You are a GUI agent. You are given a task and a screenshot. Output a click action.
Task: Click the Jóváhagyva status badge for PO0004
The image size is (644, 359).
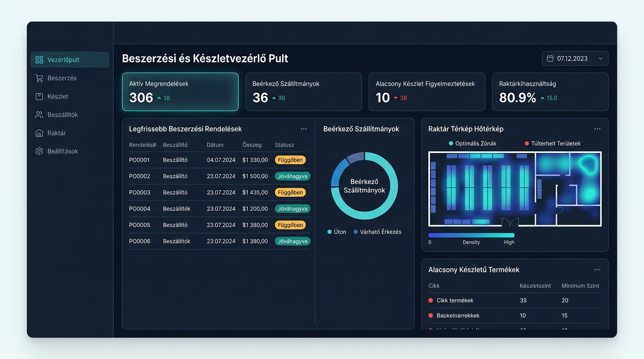pyautogui.click(x=293, y=209)
